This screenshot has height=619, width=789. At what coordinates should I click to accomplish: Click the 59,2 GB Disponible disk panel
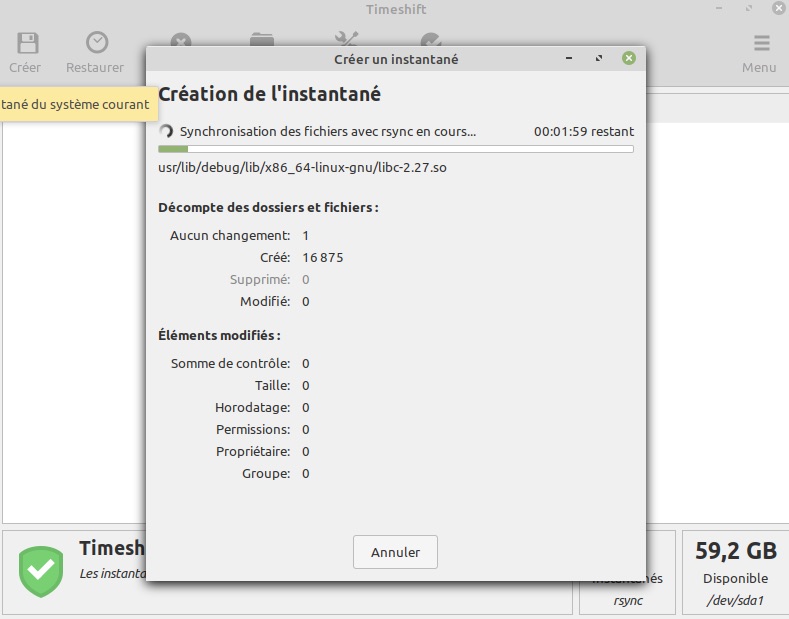(735, 572)
